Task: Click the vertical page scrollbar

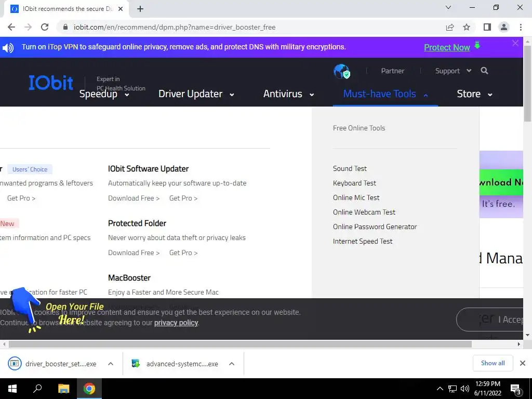Action: tap(528, 83)
